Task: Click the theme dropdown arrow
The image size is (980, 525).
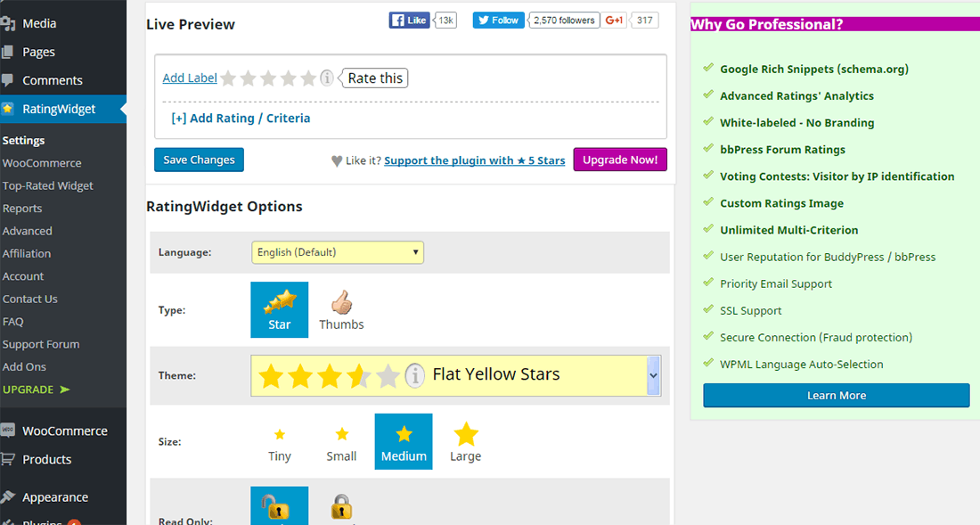Action: point(653,375)
